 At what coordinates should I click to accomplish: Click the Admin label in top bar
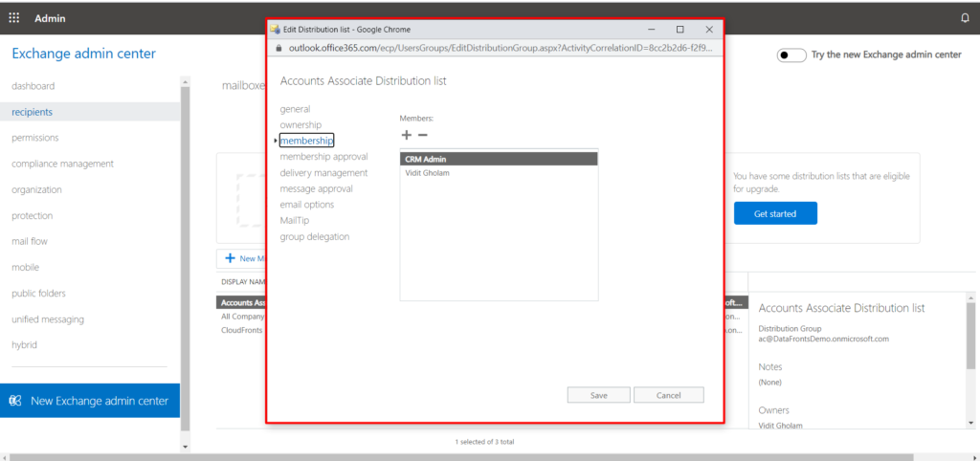(50, 18)
